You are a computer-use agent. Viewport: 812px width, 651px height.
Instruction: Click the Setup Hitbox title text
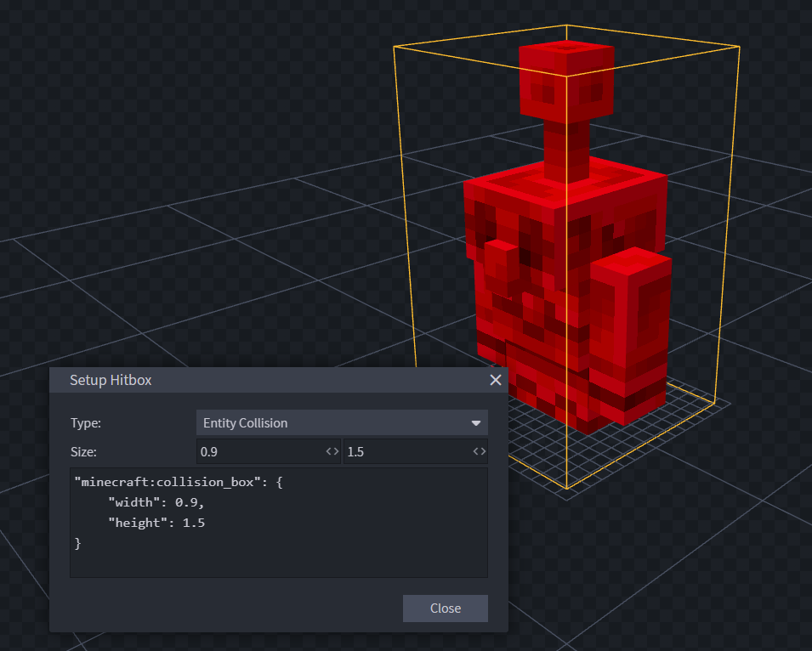[111, 380]
